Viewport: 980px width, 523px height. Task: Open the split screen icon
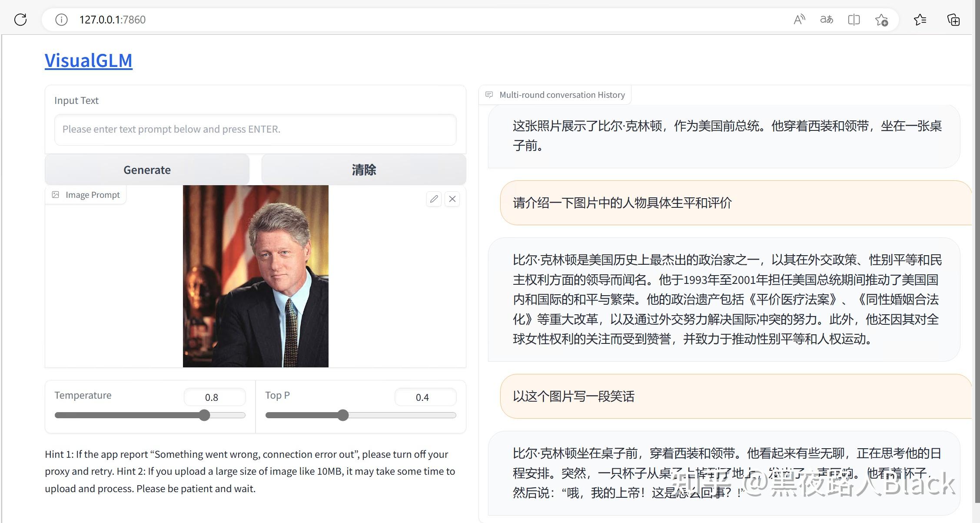[854, 20]
